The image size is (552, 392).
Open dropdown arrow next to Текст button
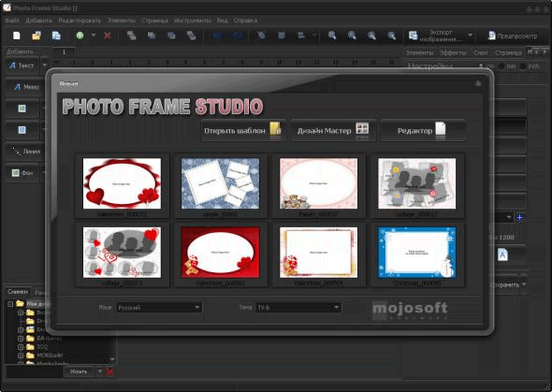pyautogui.click(x=44, y=65)
